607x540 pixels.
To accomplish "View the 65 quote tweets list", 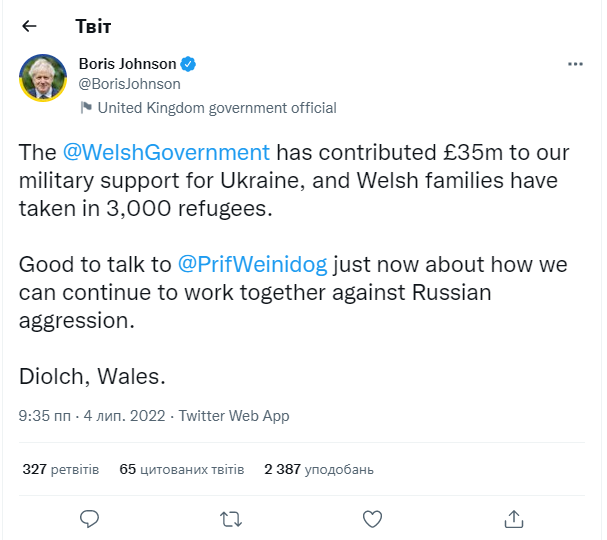I will pos(182,468).
